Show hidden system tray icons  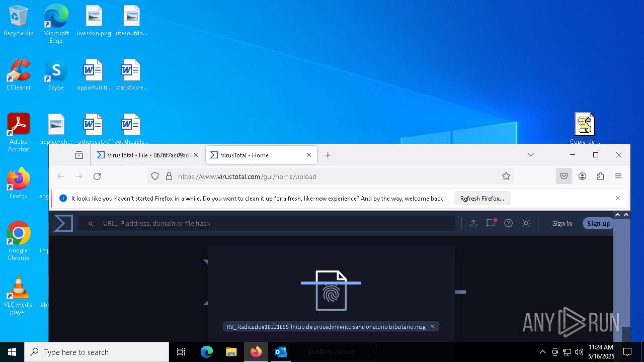tap(542, 352)
